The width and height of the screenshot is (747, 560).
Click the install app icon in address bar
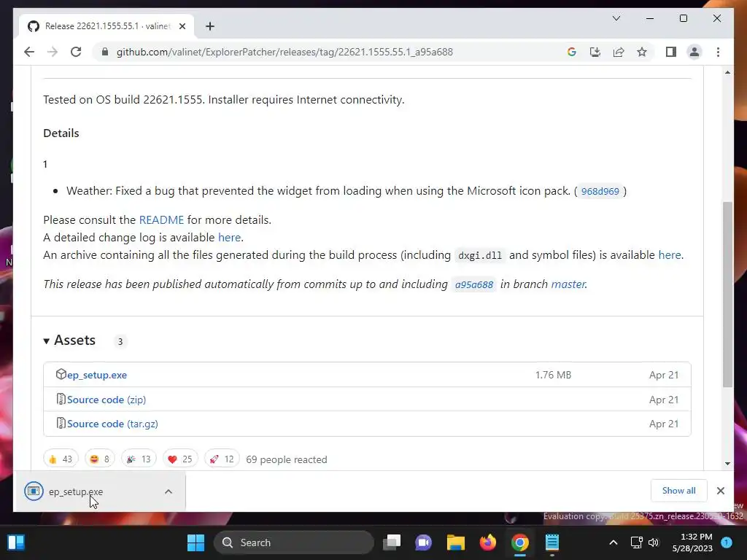[595, 52]
